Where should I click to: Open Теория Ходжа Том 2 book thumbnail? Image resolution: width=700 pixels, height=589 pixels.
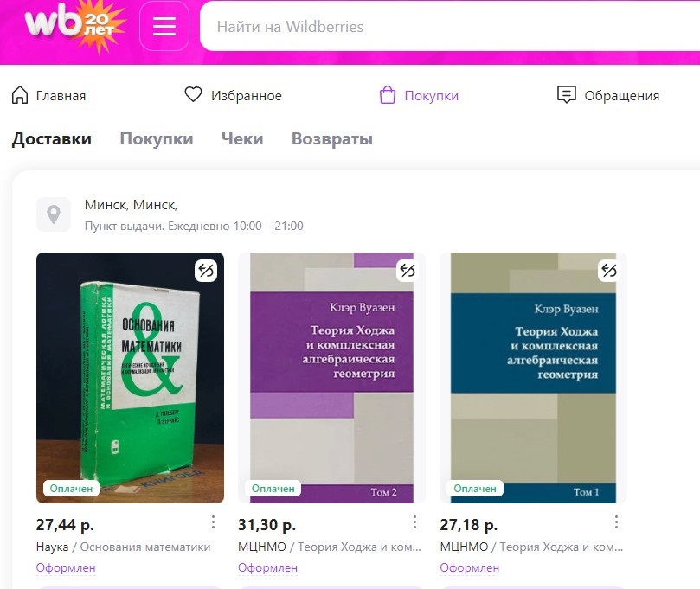point(331,378)
